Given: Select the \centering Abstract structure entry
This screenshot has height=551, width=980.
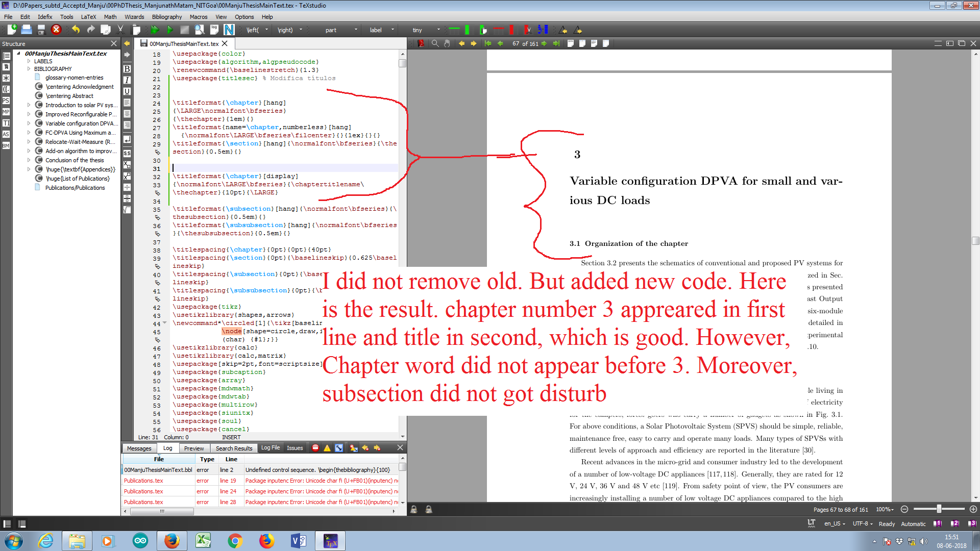Looking at the screenshot, I should point(69,96).
